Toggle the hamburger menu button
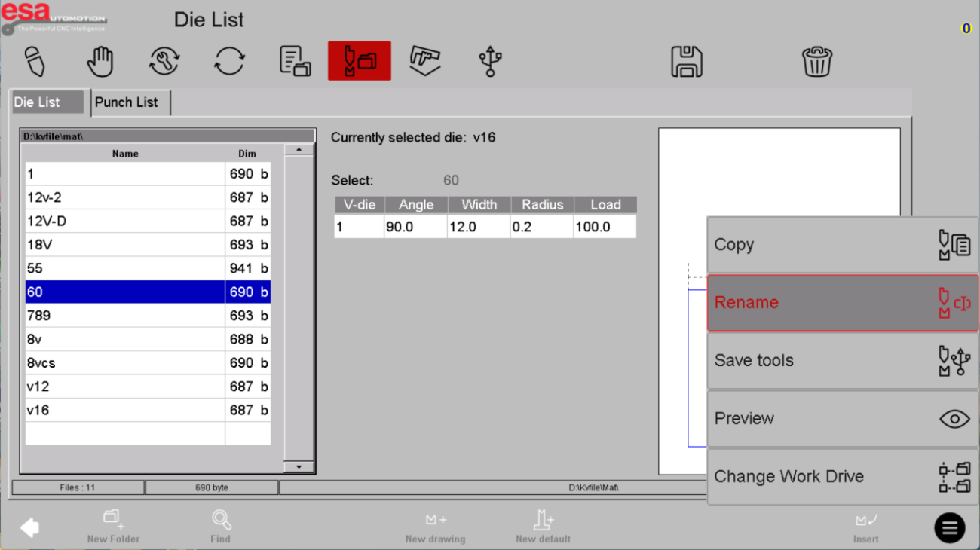Image resolution: width=980 pixels, height=550 pixels. click(x=949, y=528)
